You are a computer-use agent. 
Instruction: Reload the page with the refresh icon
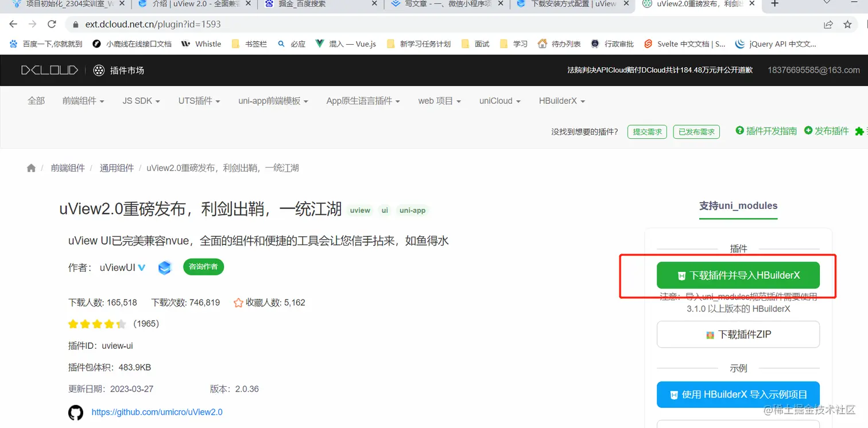click(x=52, y=24)
